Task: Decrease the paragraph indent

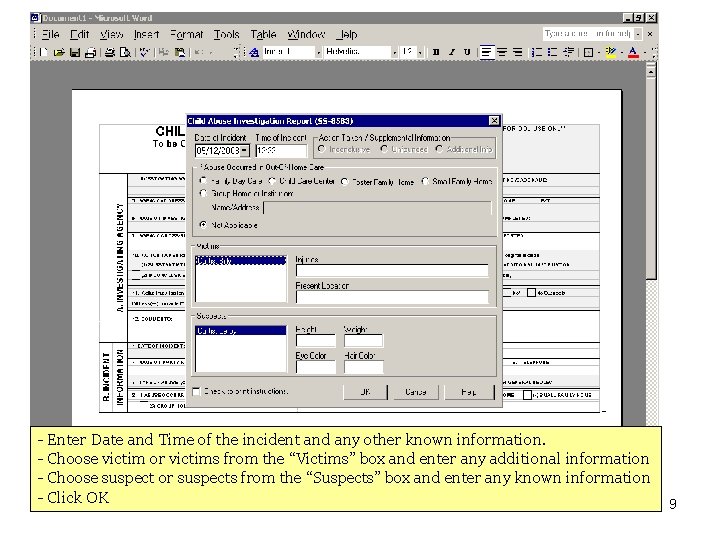Action: [x=568, y=52]
